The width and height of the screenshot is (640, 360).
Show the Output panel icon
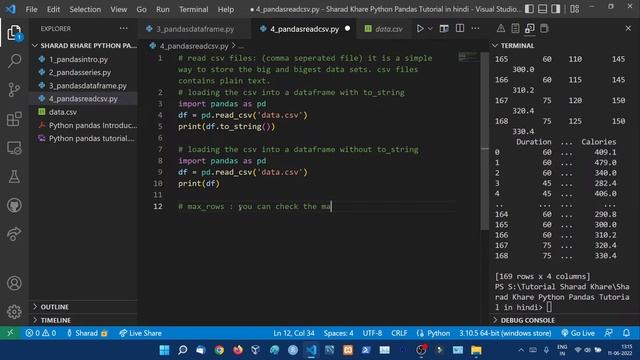coord(515,29)
